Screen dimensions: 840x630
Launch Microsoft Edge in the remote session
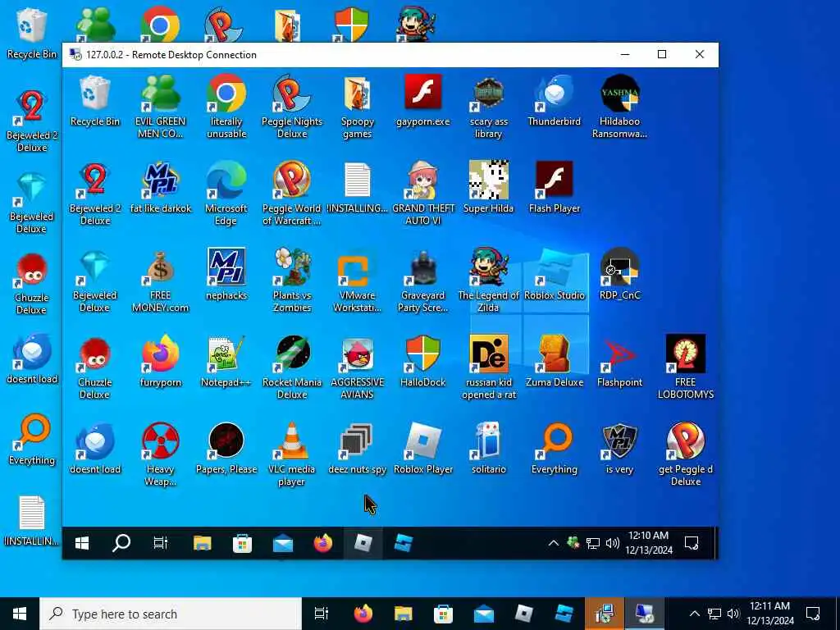pos(226,180)
